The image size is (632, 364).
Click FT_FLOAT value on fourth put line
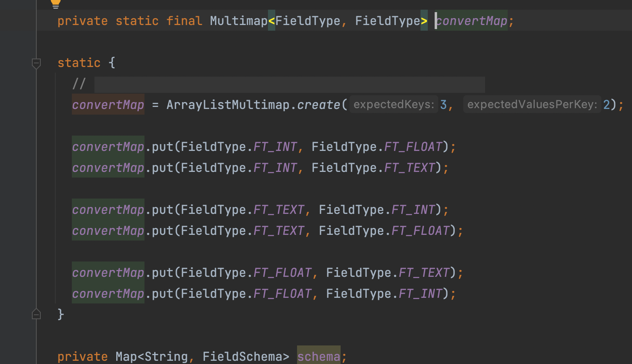(421, 230)
